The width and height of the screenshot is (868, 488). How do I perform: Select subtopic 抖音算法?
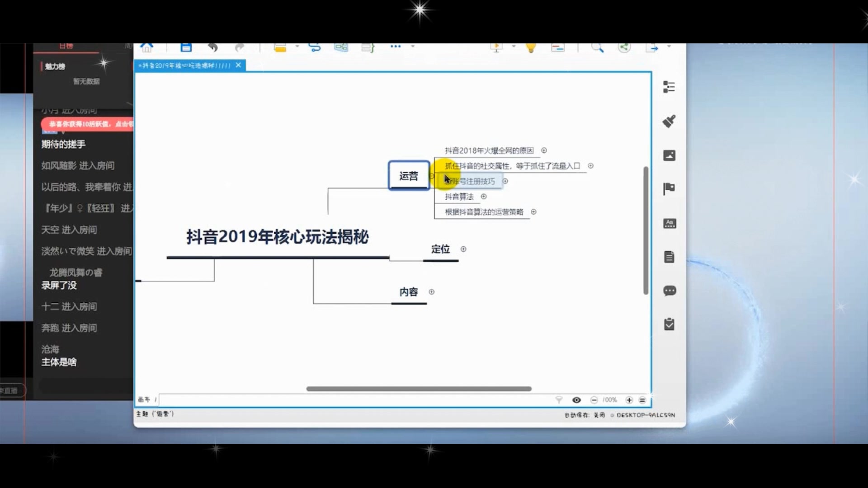pos(459,197)
